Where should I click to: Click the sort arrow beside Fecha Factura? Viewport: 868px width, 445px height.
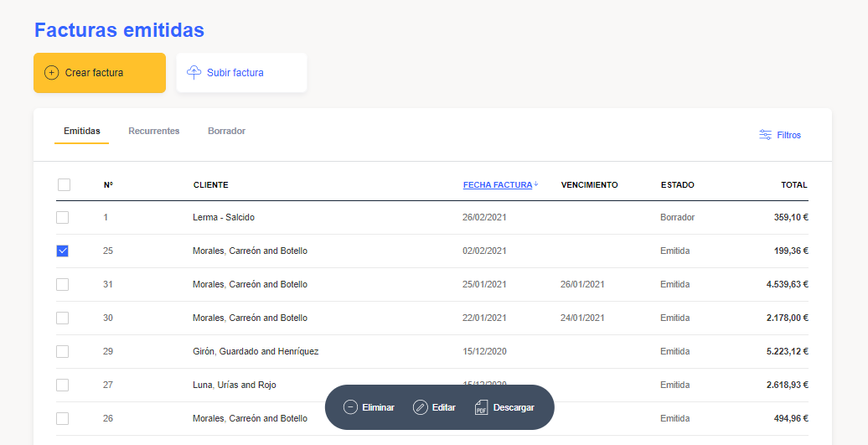[x=536, y=184]
